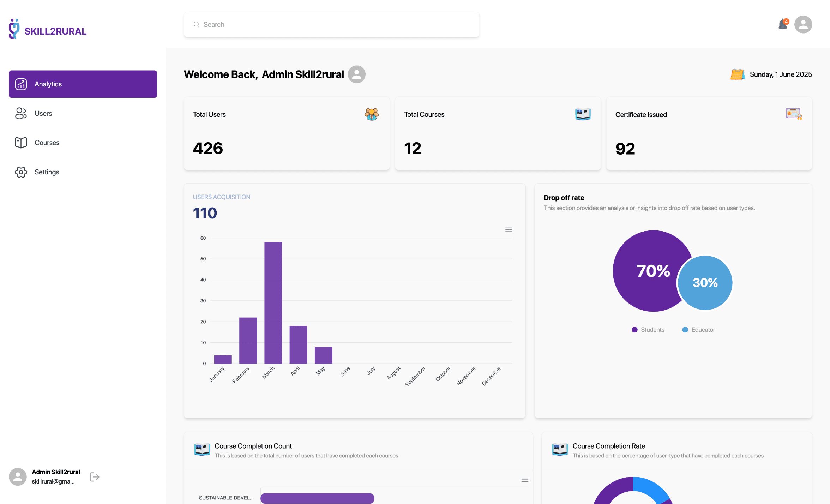Click inside the Search field
Viewport: 830px width, 504px height.
[x=331, y=24]
